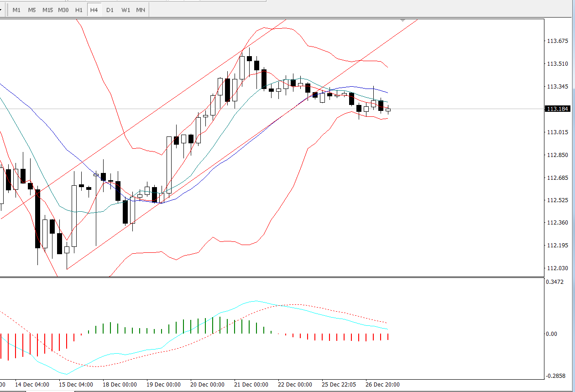Click the 15 Dec 04:00 date label
This screenshot has width=575, height=392.
tap(76, 385)
